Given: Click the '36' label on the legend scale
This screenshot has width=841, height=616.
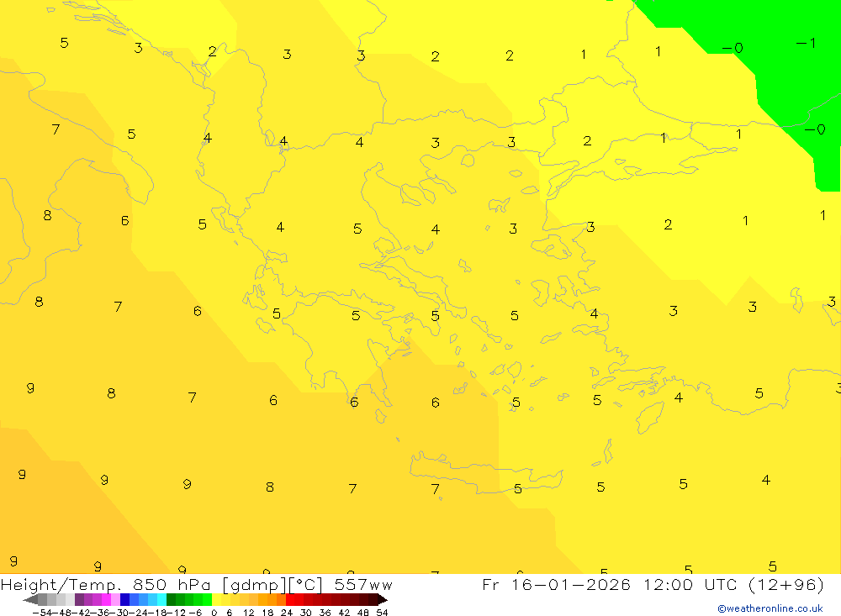Looking at the screenshot, I should click(325, 613).
